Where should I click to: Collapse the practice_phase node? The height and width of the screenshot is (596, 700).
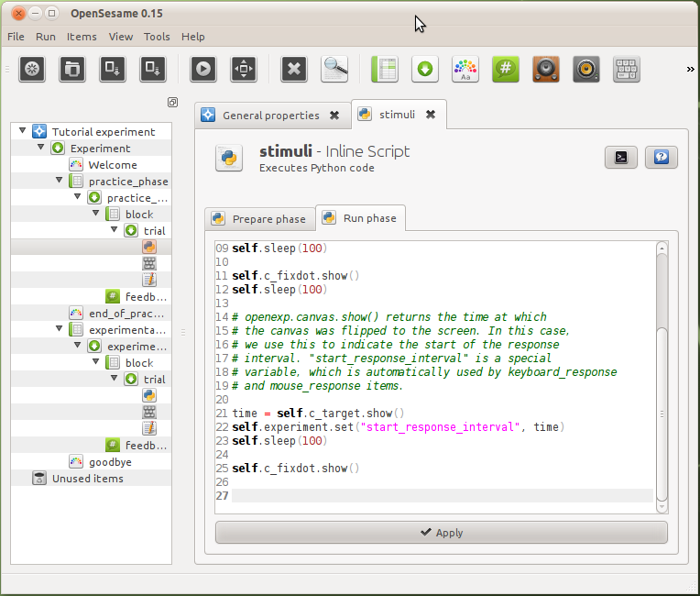(x=59, y=180)
